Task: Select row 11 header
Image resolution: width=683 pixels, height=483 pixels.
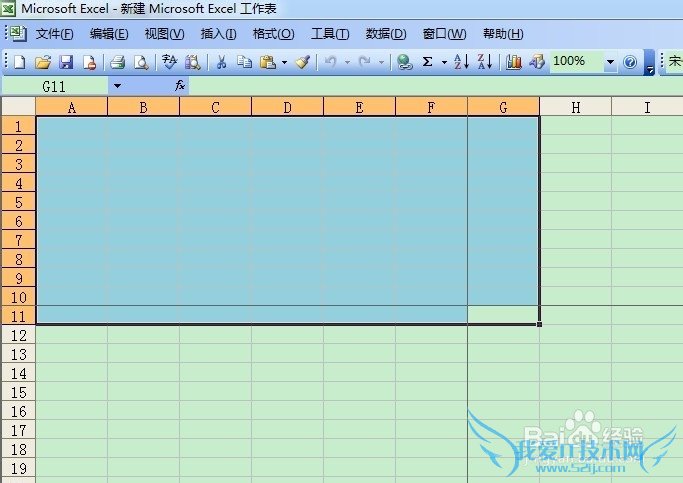Action: [x=18, y=316]
